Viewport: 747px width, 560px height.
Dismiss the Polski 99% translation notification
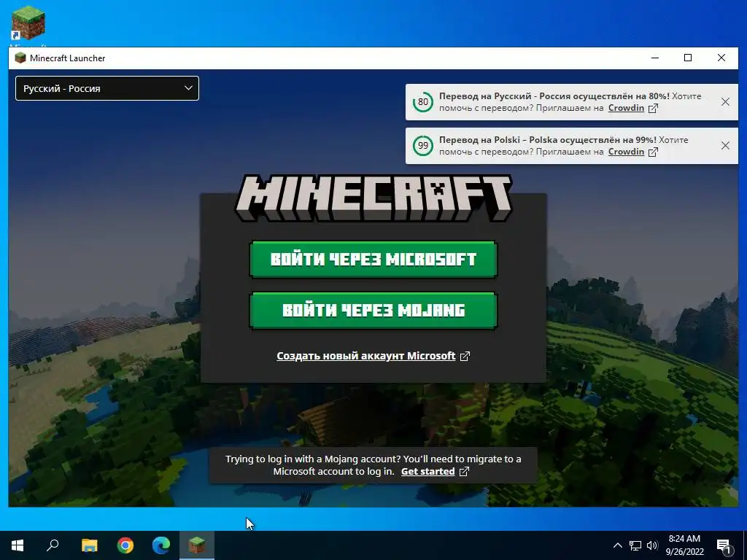(x=725, y=146)
